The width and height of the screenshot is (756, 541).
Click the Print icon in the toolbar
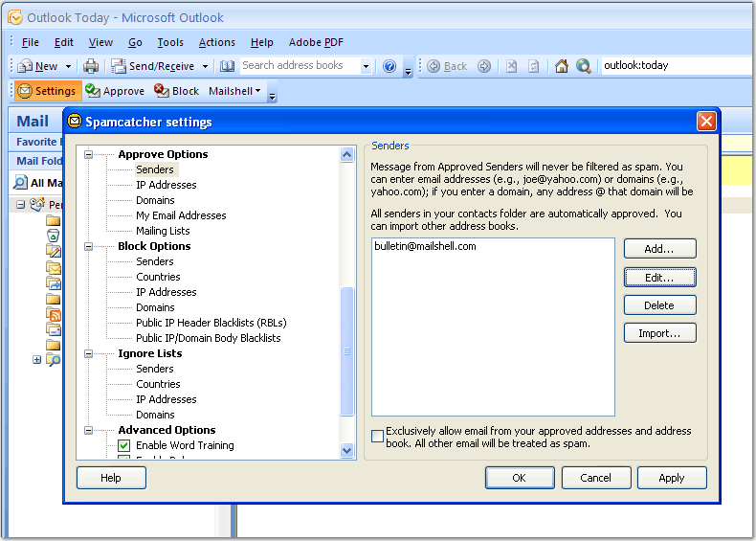(x=91, y=66)
